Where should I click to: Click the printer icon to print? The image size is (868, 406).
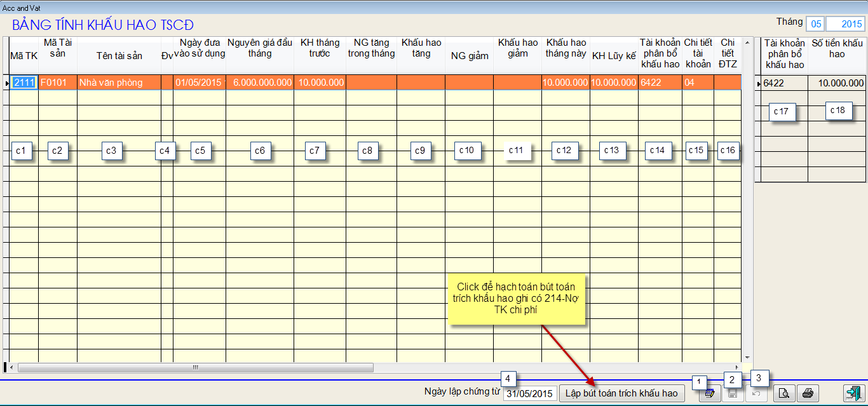[x=808, y=393]
